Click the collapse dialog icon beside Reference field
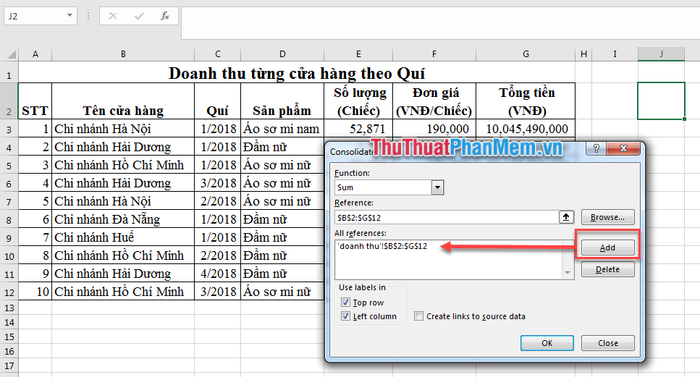700x377 pixels. (566, 218)
